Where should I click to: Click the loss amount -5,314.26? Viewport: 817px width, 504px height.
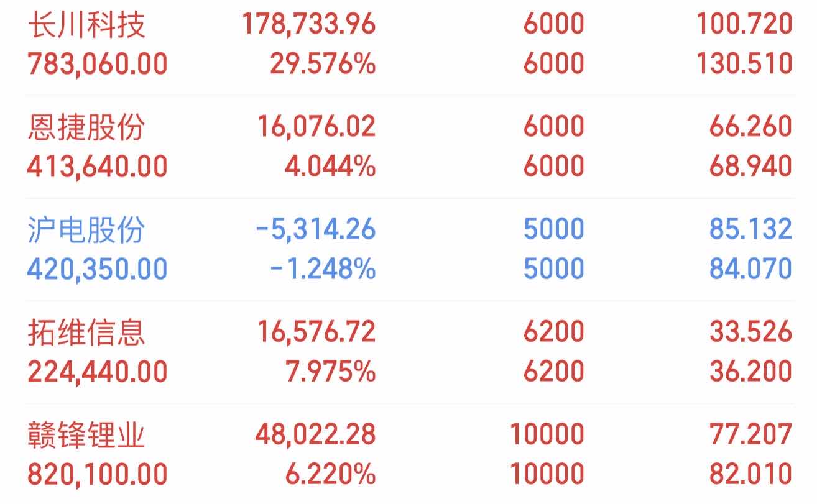point(316,229)
